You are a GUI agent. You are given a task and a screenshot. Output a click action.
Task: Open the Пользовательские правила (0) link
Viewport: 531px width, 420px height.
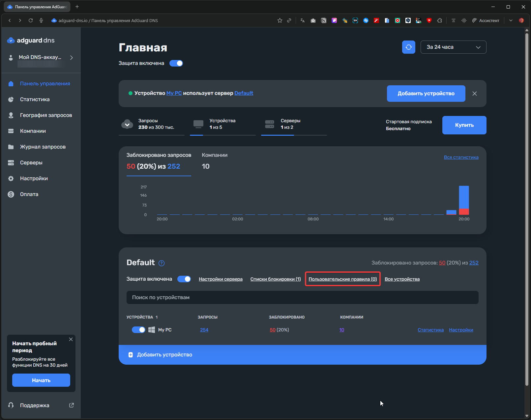(x=342, y=279)
